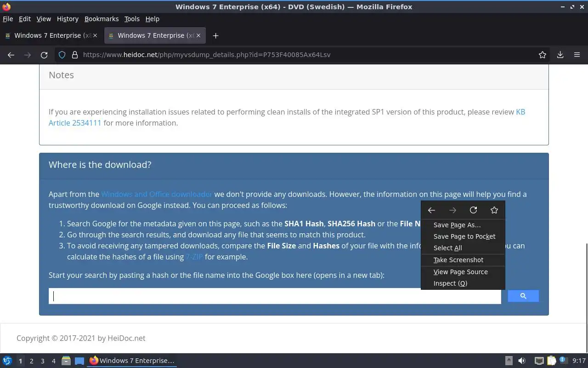Click 'Copyright © 2017-2021 by HeiDoc.net' text
This screenshot has width=588, height=368.
point(81,338)
